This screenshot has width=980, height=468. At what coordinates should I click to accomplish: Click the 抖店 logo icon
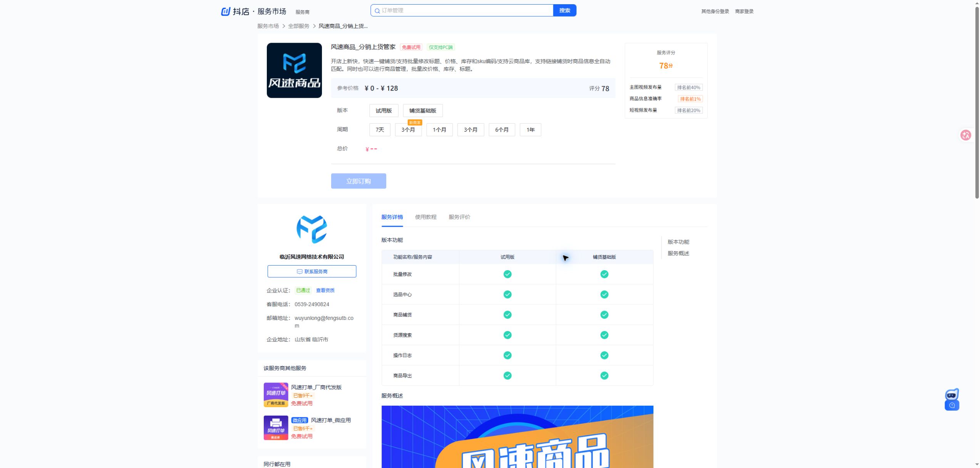pos(225,12)
